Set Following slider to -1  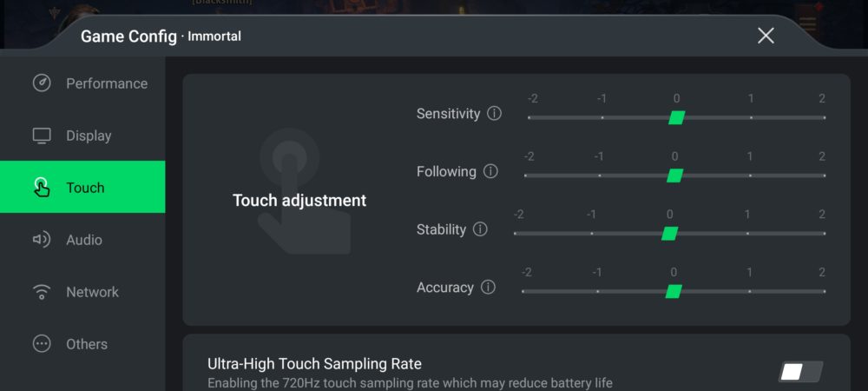(x=600, y=176)
